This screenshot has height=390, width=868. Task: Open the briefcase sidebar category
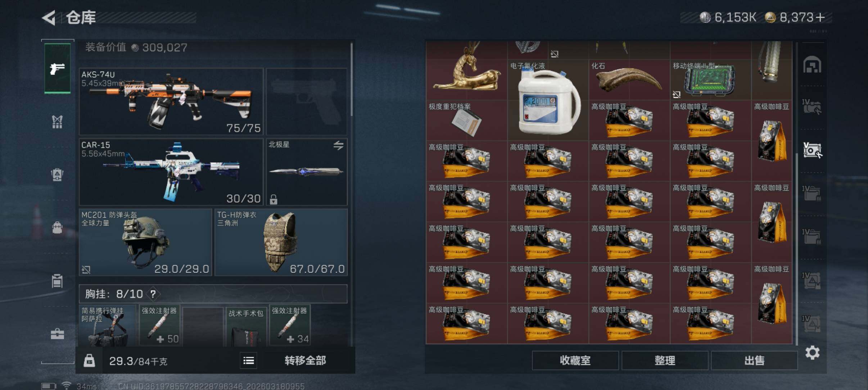pyautogui.click(x=57, y=334)
